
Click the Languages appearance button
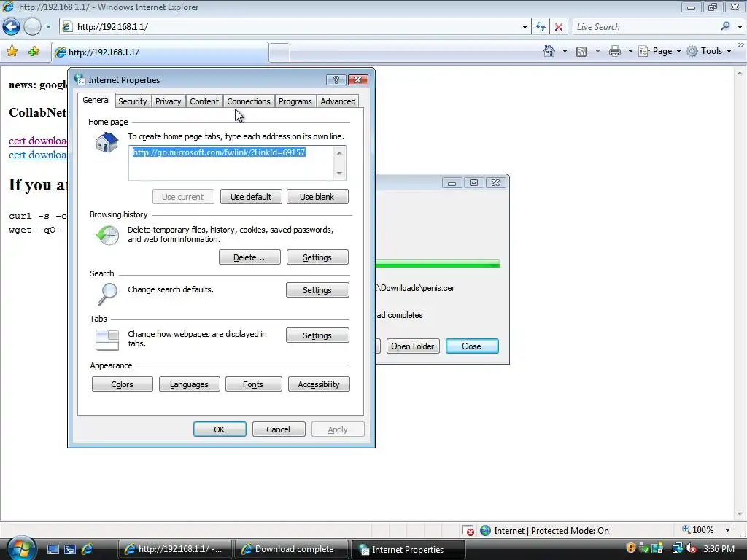(189, 384)
